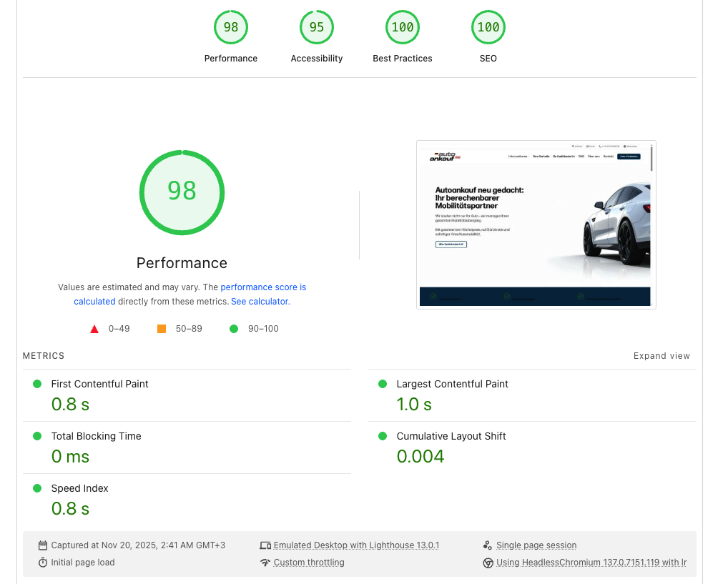
Task: Click the green dot beside First Contentful Paint
Action: coord(36,383)
